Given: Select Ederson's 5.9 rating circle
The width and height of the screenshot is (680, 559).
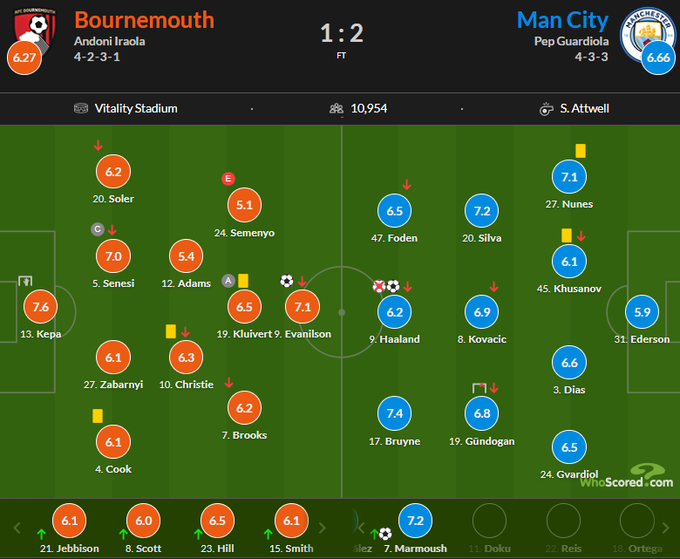Looking at the screenshot, I should tap(642, 311).
